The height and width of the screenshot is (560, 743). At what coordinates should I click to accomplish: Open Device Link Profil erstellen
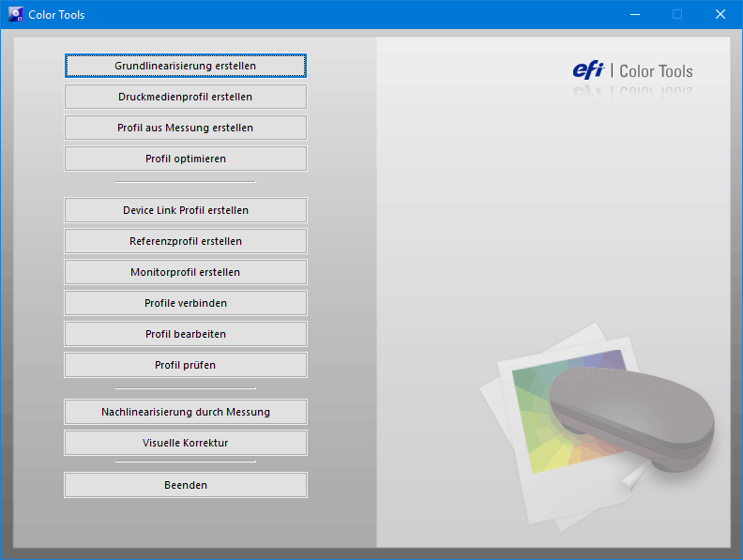point(185,210)
